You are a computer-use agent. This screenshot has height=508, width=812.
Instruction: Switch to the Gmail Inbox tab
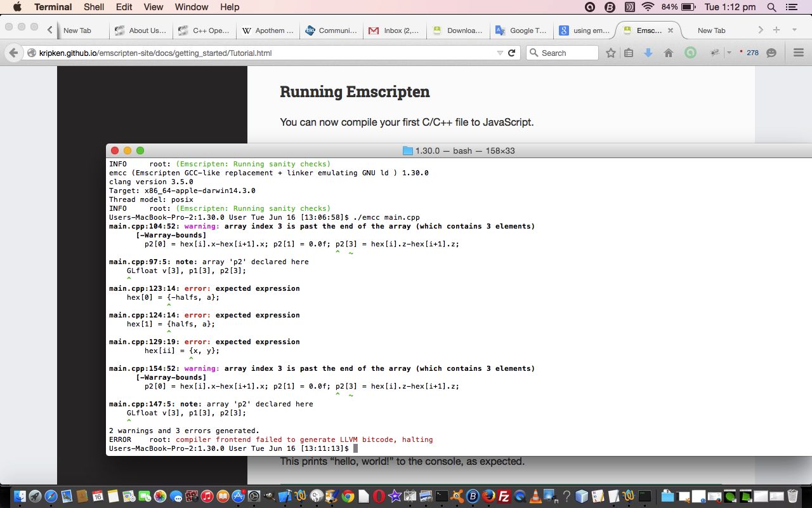(395, 30)
